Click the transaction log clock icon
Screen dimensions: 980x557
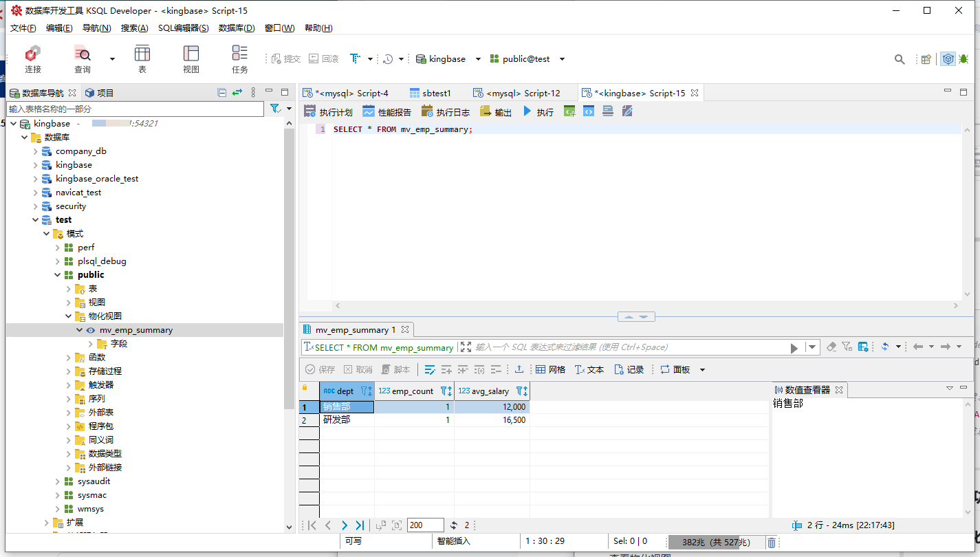pos(388,59)
